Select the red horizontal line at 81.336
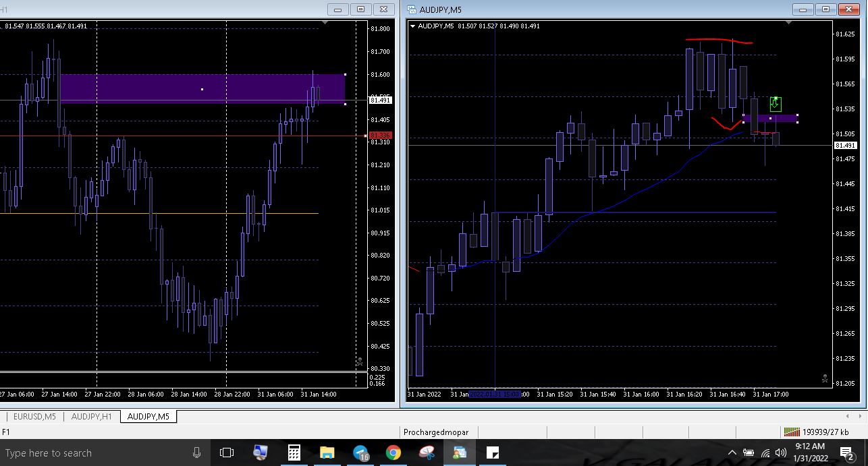The image size is (868, 466). pos(182,136)
